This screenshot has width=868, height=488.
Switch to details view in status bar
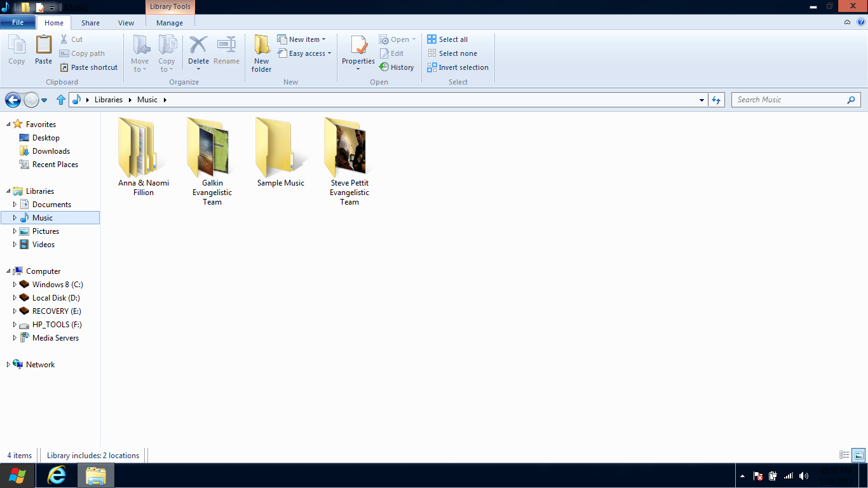[x=844, y=455]
